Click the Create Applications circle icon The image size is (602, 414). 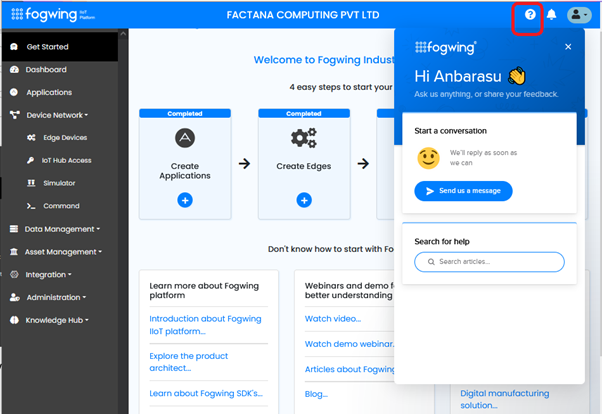[185, 138]
